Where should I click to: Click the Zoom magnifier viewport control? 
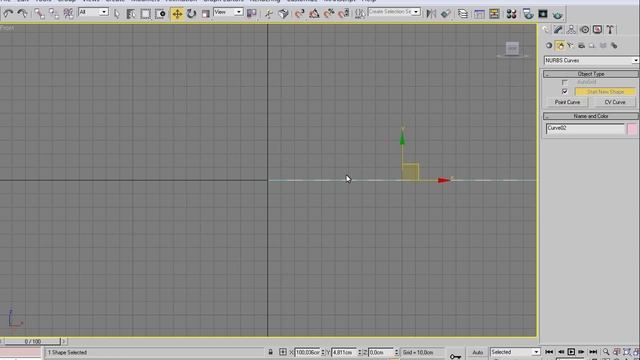point(606,351)
